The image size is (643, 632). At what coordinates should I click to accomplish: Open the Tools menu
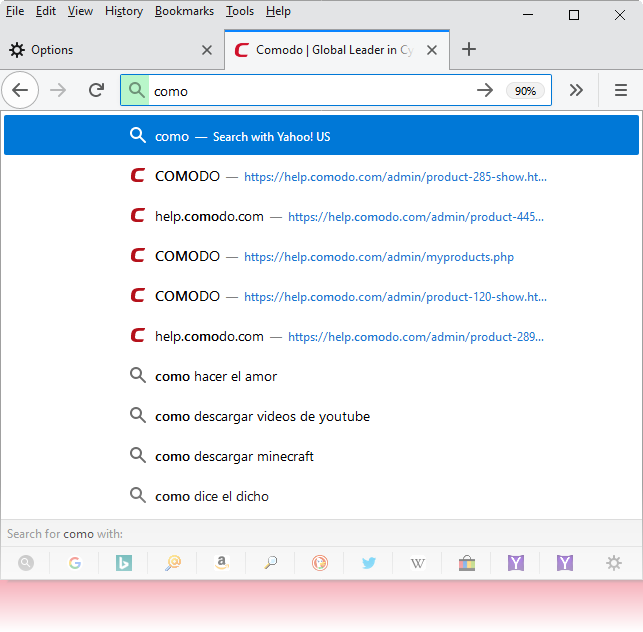240,11
